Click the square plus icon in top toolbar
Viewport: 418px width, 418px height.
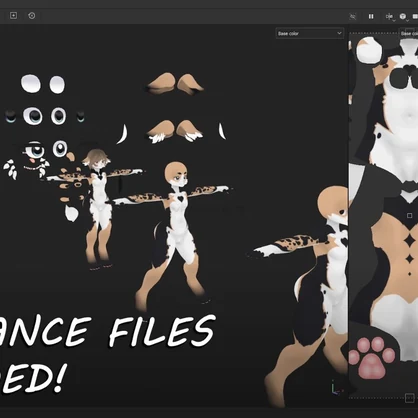tap(13, 15)
